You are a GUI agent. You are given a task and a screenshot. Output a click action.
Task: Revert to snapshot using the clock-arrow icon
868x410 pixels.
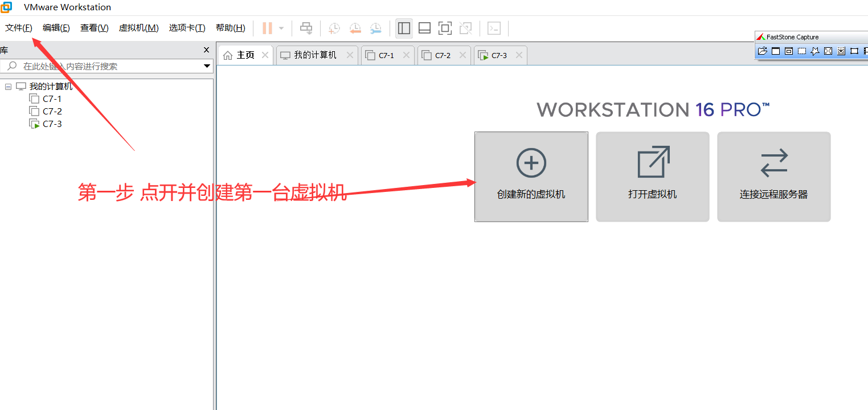point(355,28)
